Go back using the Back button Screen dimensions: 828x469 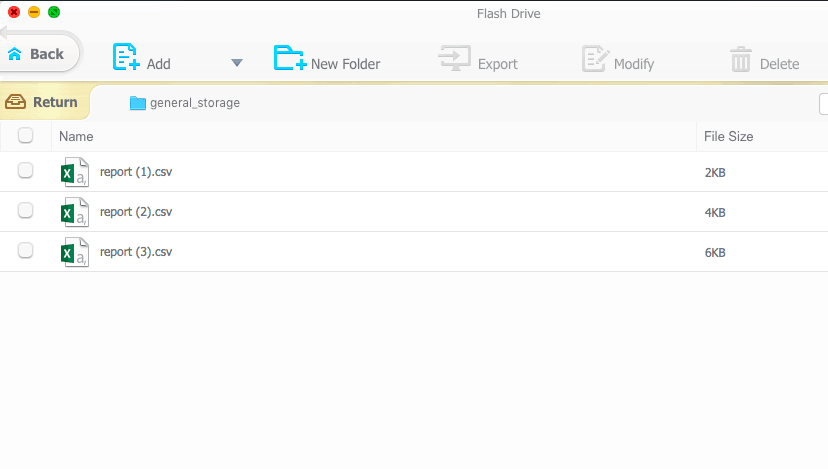click(x=38, y=54)
